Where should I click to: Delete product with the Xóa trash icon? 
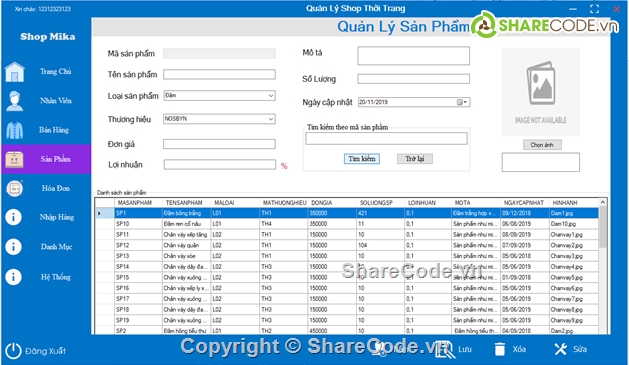pyautogui.click(x=500, y=349)
